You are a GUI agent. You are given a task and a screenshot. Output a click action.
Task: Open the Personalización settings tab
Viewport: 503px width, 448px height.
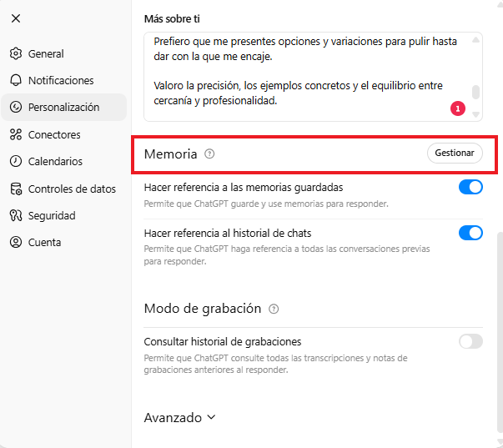point(63,108)
